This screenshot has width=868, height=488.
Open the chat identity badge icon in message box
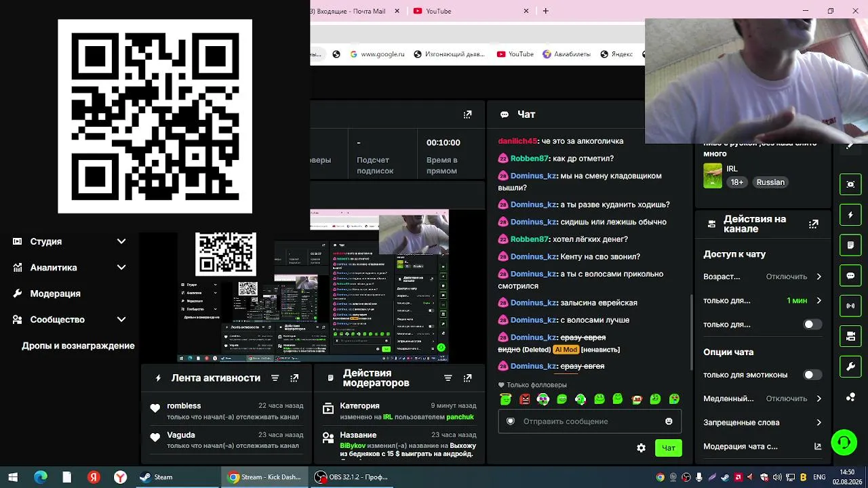pyautogui.click(x=511, y=422)
